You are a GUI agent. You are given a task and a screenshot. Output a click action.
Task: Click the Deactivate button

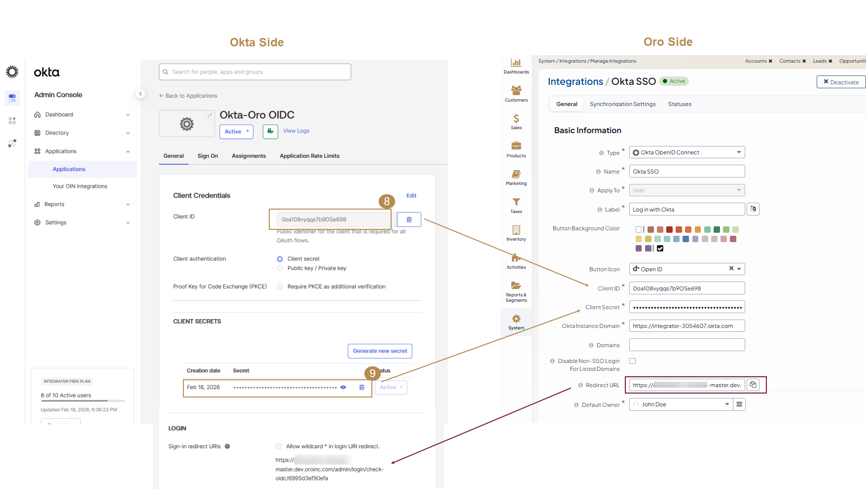click(x=841, y=82)
